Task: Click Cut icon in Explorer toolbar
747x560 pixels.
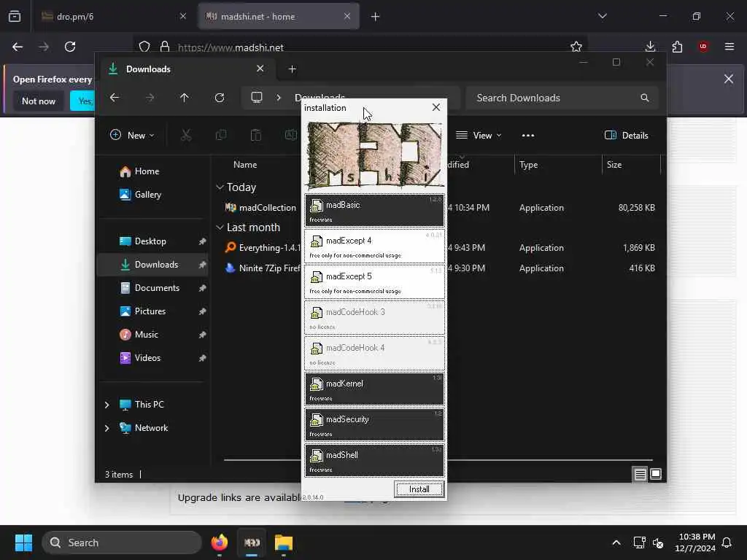Action: click(186, 135)
